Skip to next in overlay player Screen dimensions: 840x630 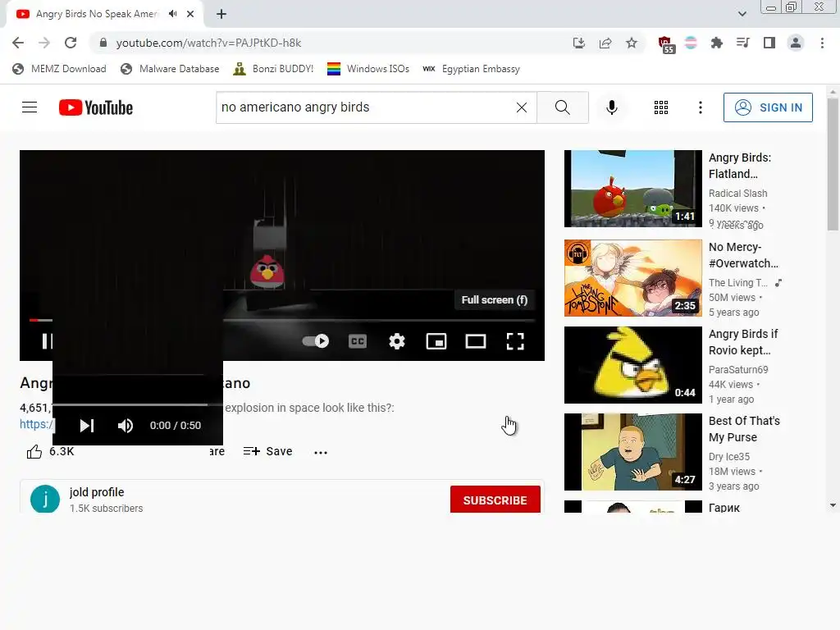[87, 426]
